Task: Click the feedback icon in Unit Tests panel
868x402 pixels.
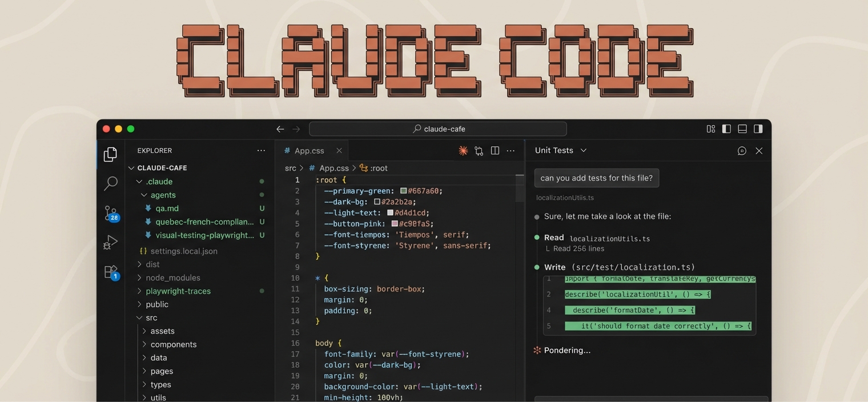Action: pos(742,150)
